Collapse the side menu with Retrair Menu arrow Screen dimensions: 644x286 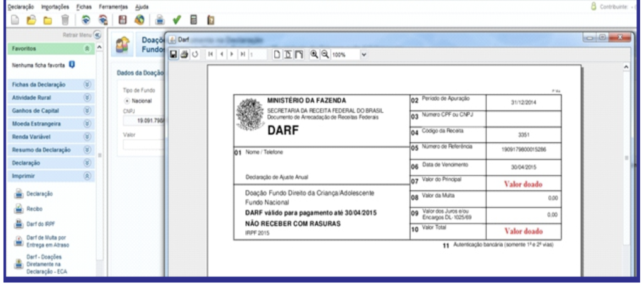97,35
